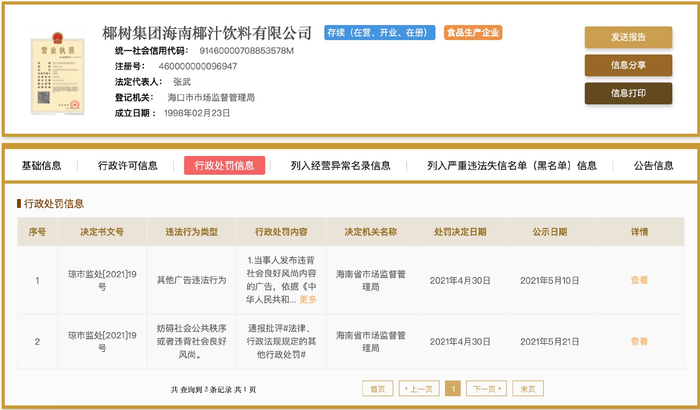700x410 pixels.
Task: View details of record 2 published 2021年5月21日
Action: click(639, 341)
